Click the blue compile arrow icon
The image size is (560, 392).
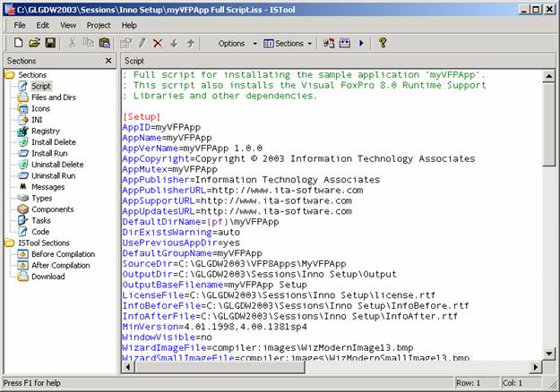click(x=361, y=43)
